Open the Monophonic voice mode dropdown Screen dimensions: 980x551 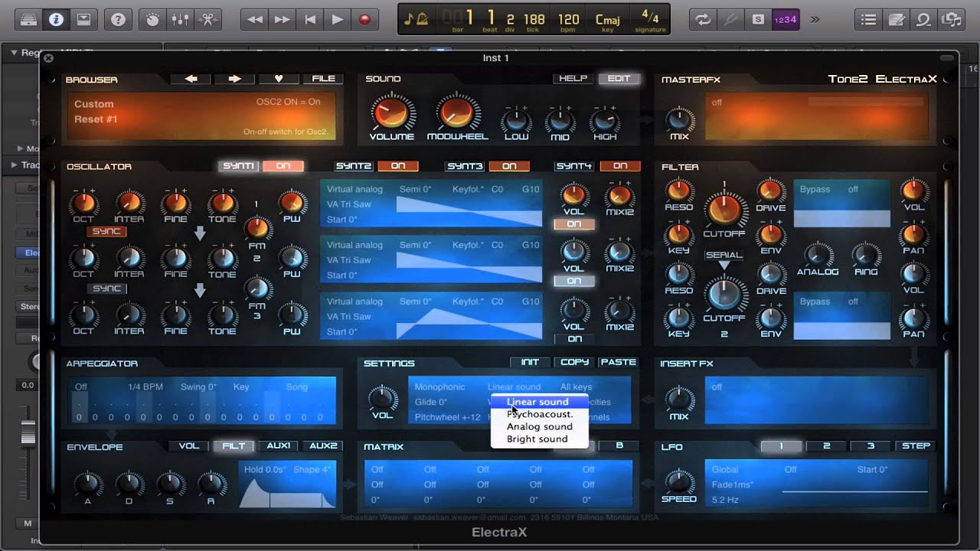439,386
